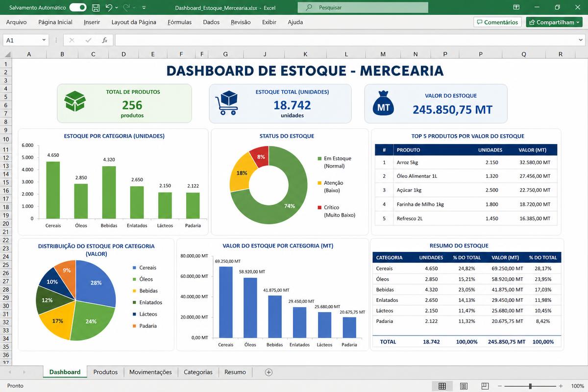The height and width of the screenshot is (392, 588).
Task: Click the Óleos bar in value chart
Action: click(250, 308)
